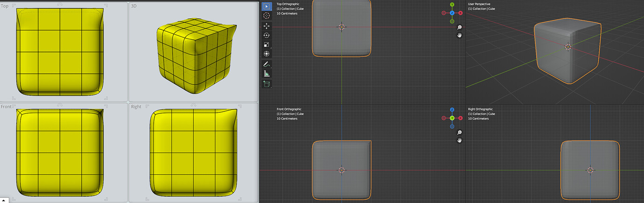Click green Y axis on Top view gizmo
The height and width of the screenshot is (203, 644).
coord(452,5)
